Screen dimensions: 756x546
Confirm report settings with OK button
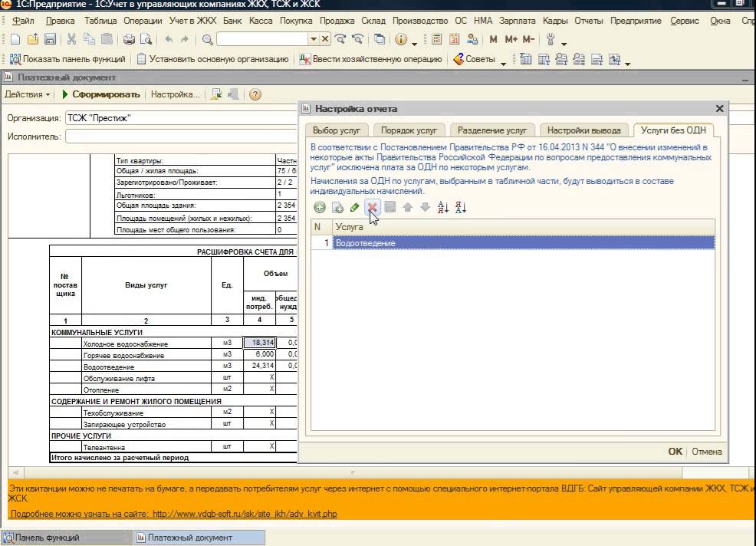pyautogui.click(x=675, y=452)
